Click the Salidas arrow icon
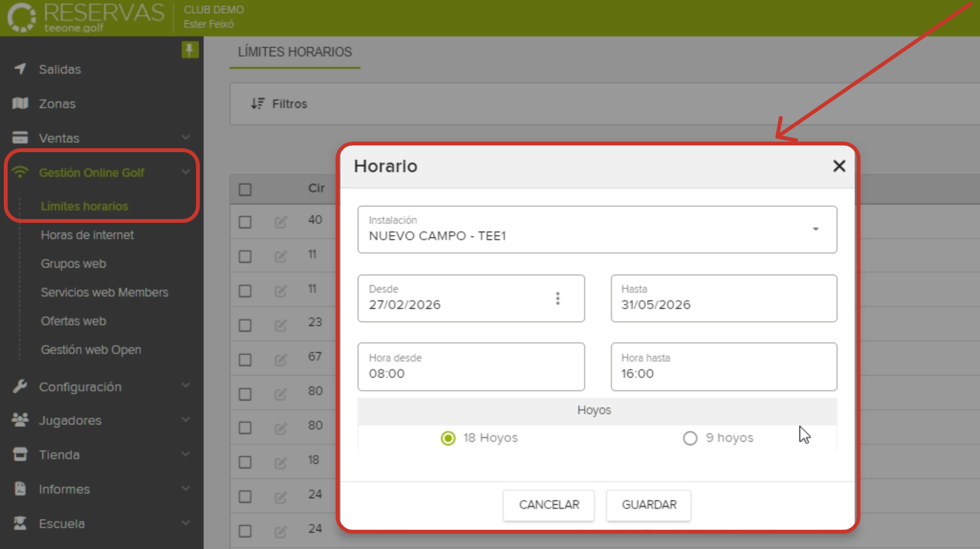Image resolution: width=980 pixels, height=549 pixels. [x=20, y=69]
